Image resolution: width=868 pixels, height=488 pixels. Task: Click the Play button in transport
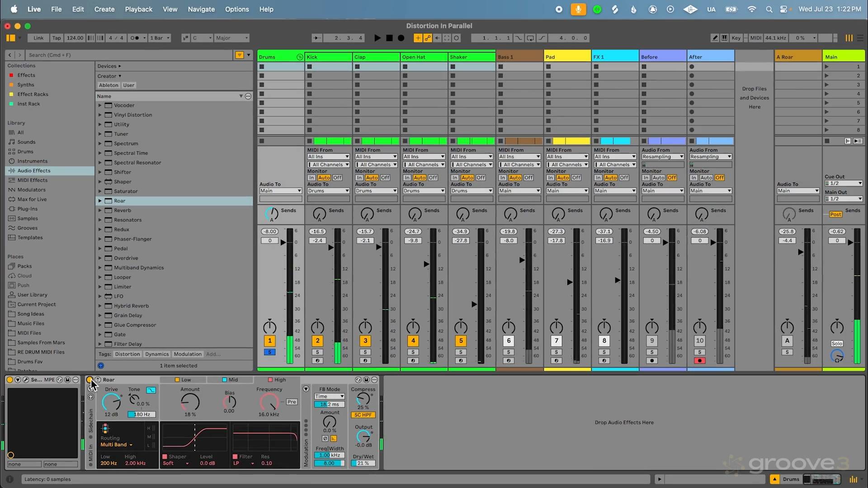(x=377, y=38)
